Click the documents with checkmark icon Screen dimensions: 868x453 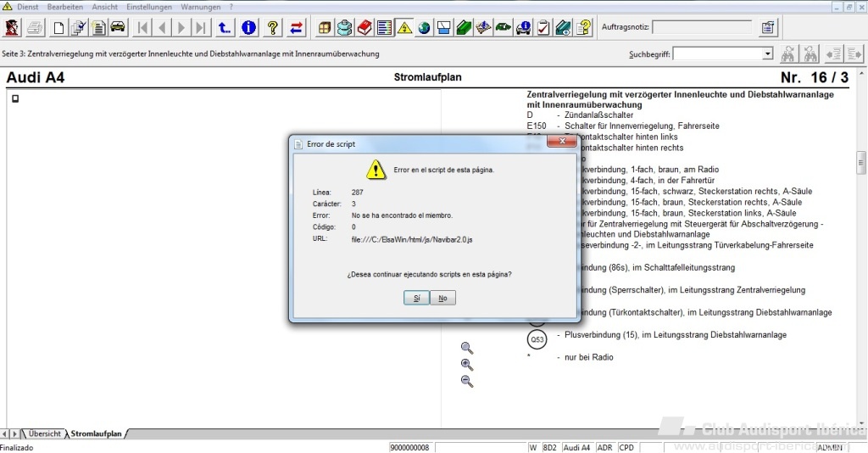(x=78, y=27)
